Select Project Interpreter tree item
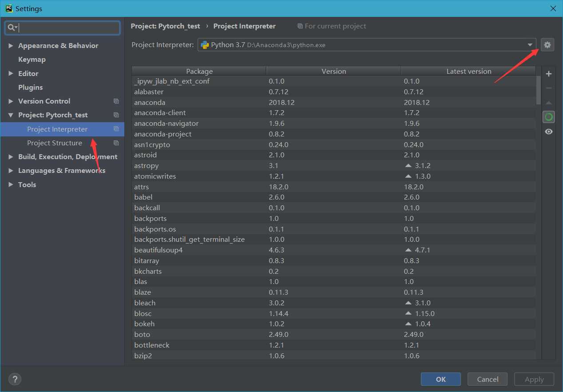This screenshot has height=392, width=563. [62, 129]
